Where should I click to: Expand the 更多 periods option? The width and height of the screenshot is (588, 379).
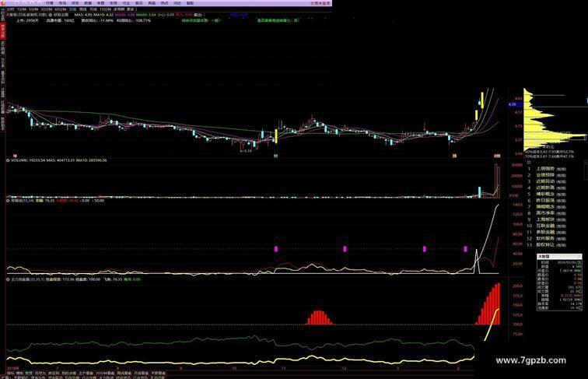[131, 9]
